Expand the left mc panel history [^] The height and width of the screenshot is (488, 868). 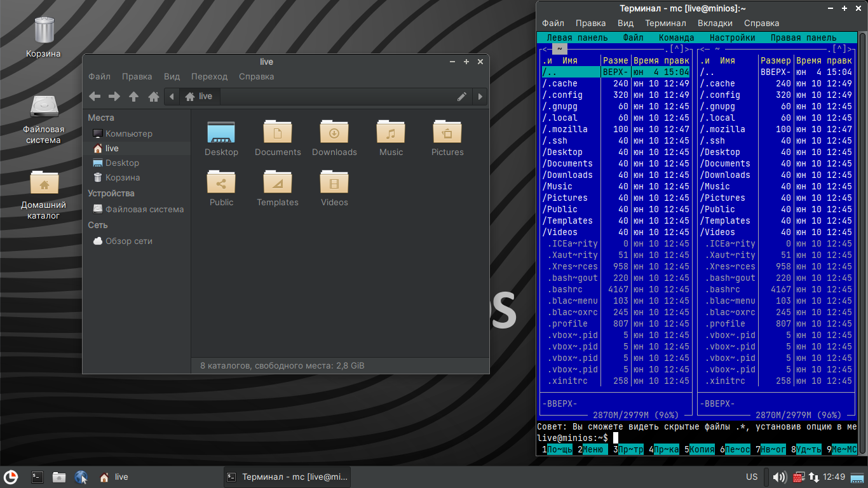[x=677, y=49]
